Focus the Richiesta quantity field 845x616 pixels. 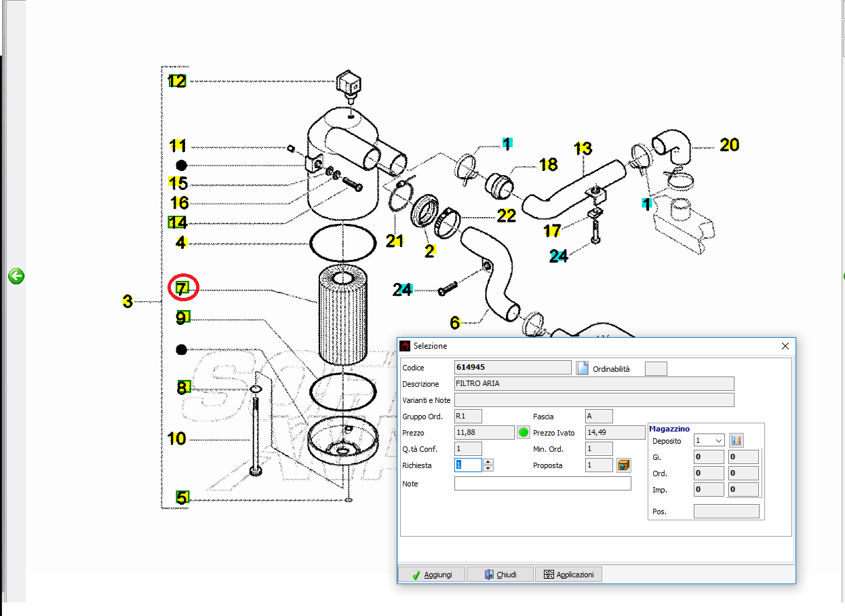[468, 465]
